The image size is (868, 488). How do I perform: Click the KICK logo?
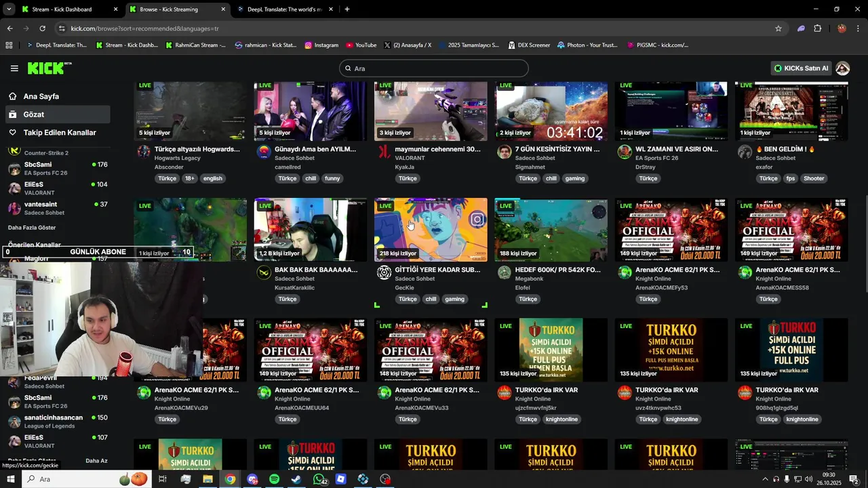click(49, 68)
